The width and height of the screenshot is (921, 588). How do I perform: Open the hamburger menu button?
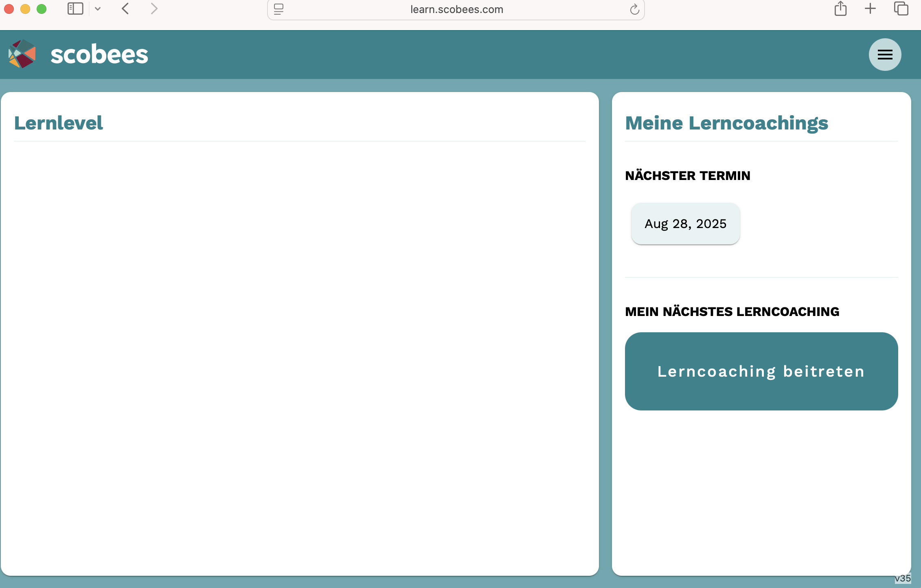click(885, 55)
